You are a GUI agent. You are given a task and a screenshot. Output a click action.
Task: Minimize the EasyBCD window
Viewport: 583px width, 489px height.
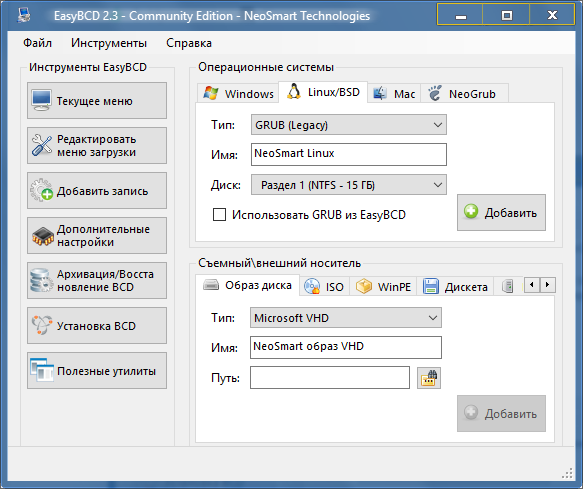pos(461,16)
